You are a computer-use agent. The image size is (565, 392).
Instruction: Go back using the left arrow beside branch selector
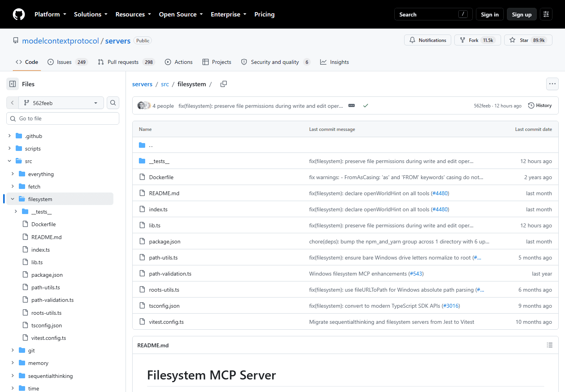(x=13, y=103)
